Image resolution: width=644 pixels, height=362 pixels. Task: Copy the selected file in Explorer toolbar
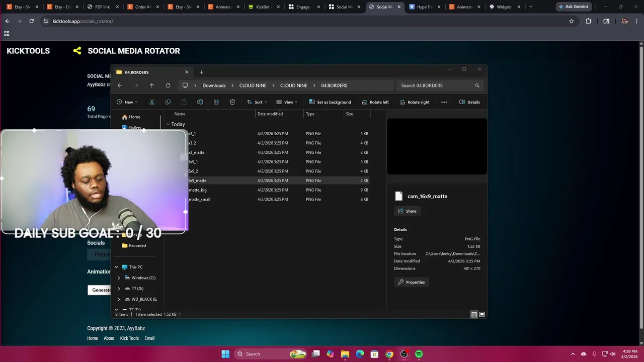tap(168, 102)
